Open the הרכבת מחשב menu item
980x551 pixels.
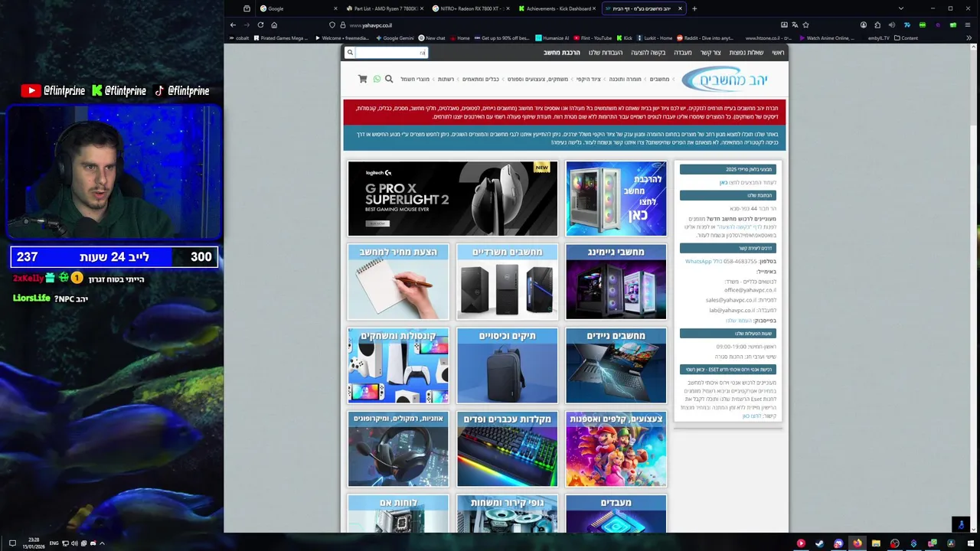[x=562, y=53]
